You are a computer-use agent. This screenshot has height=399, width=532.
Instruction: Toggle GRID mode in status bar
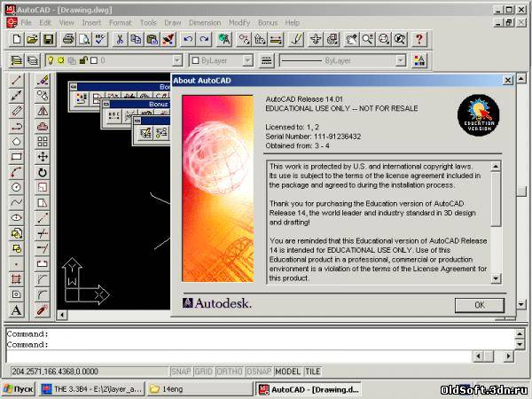pyautogui.click(x=204, y=372)
